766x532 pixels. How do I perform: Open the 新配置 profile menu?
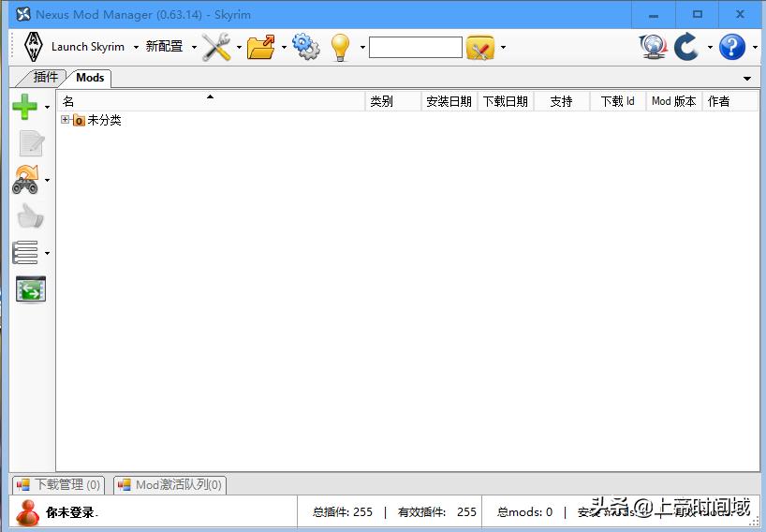(x=164, y=47)
